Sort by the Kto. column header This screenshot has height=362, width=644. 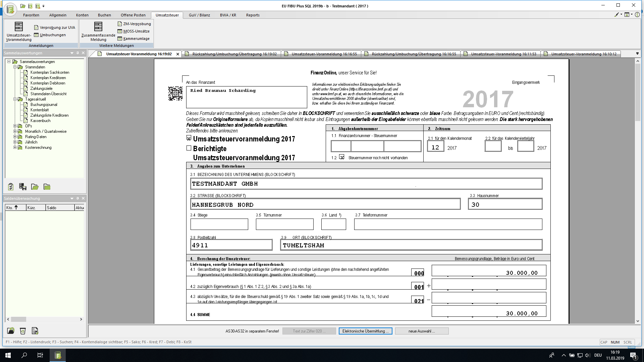tap(15, 208)
